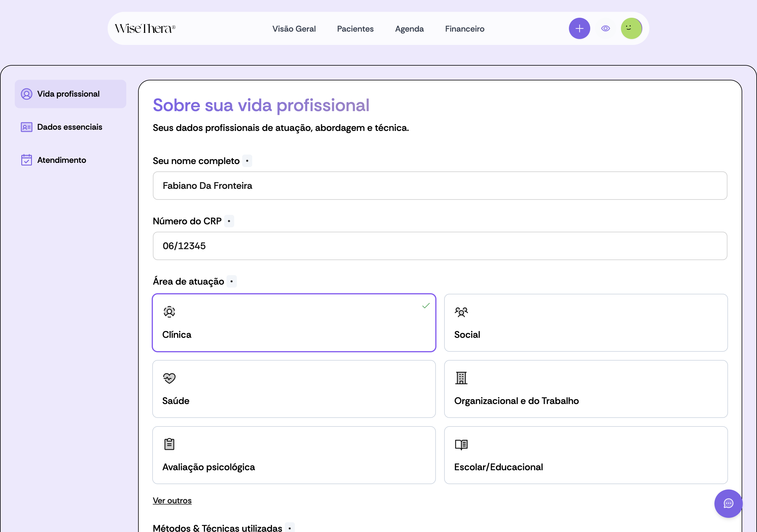Open Dados essenciais ID card icon

[26, 127]
